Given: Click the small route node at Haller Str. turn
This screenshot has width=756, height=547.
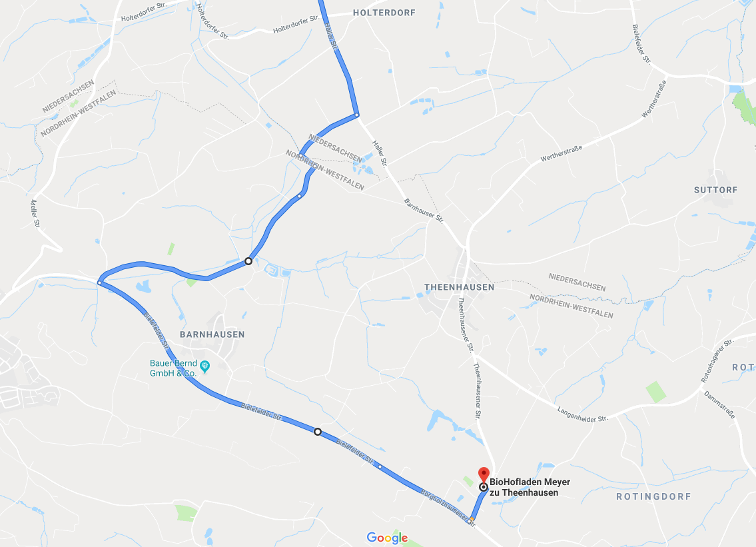Looking at the screenshot, I should 357,115.
